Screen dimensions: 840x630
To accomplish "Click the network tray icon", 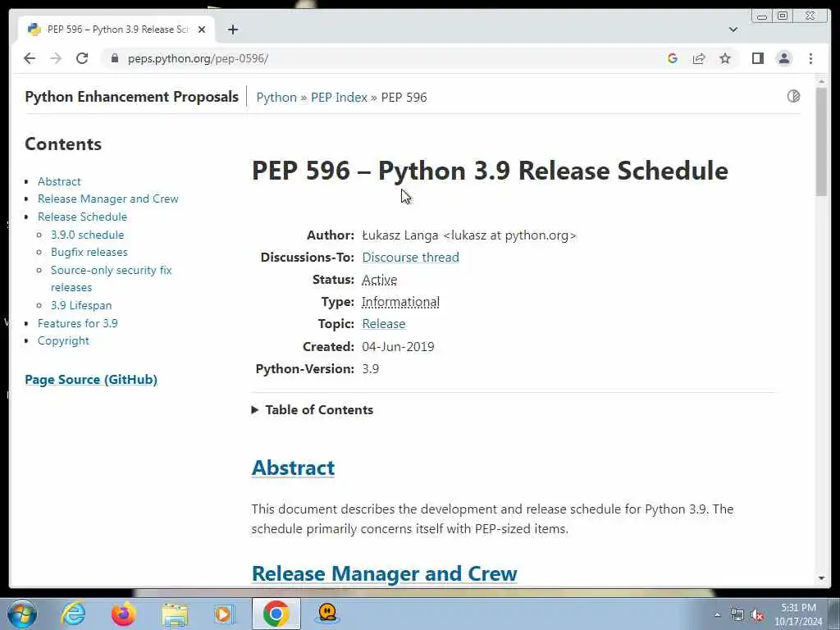I will coord(737,615).
